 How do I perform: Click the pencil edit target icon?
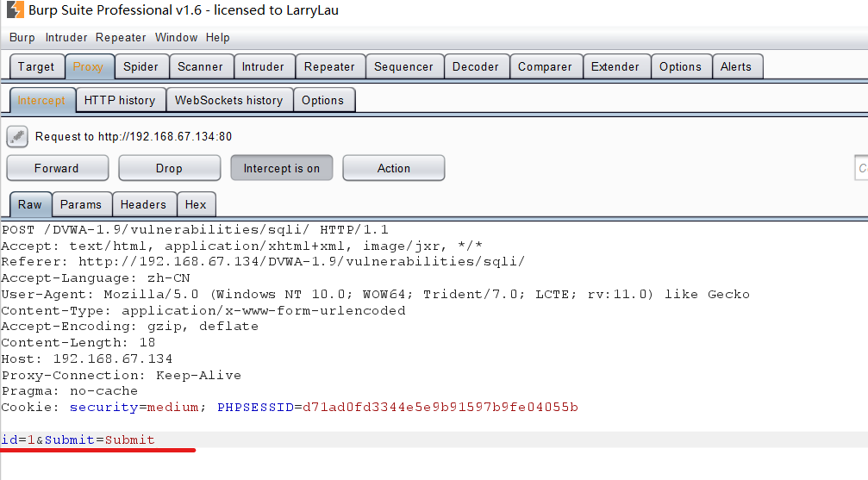[x=17, y=136]
